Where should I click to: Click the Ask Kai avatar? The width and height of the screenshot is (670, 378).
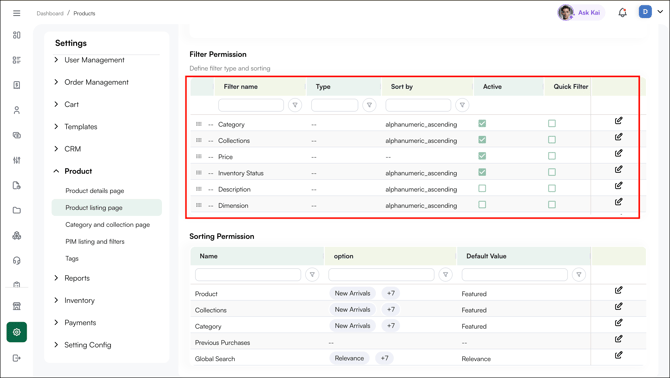(x=566, y=12)
